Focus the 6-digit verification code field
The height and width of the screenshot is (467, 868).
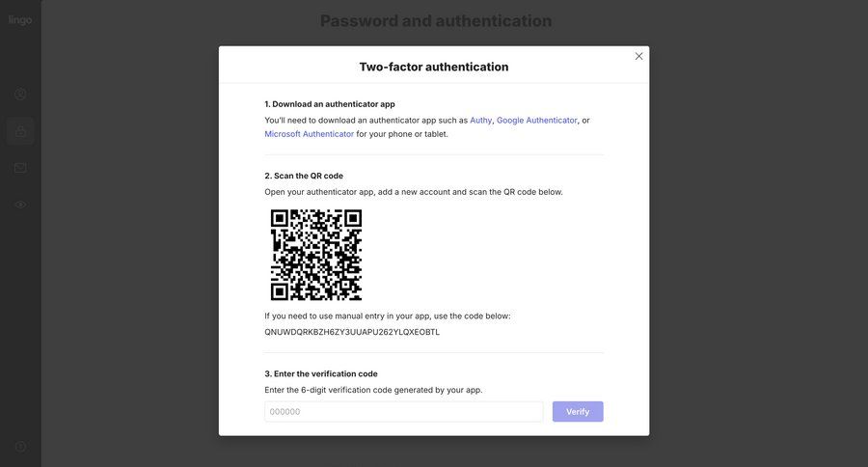(x=403, y=412)
